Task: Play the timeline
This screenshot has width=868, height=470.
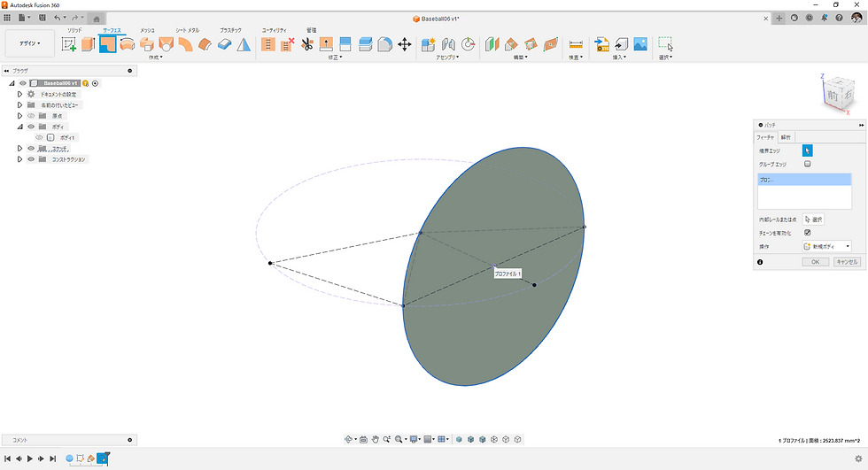Action: (30, 458)
